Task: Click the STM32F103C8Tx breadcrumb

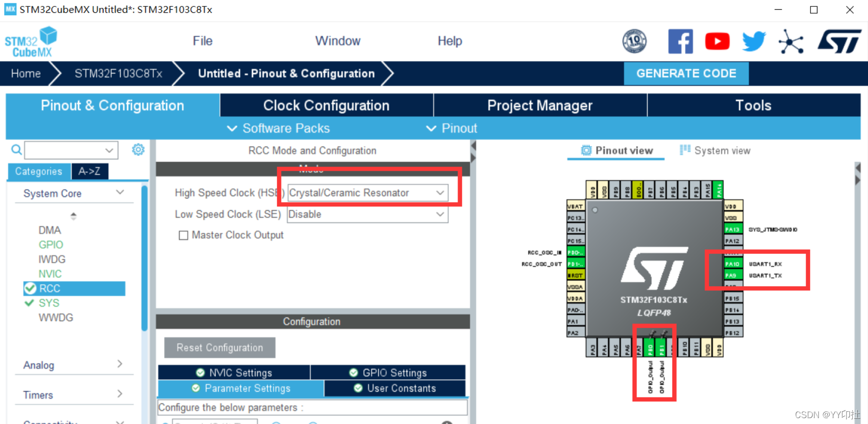Action: click(x=118, y=74)
